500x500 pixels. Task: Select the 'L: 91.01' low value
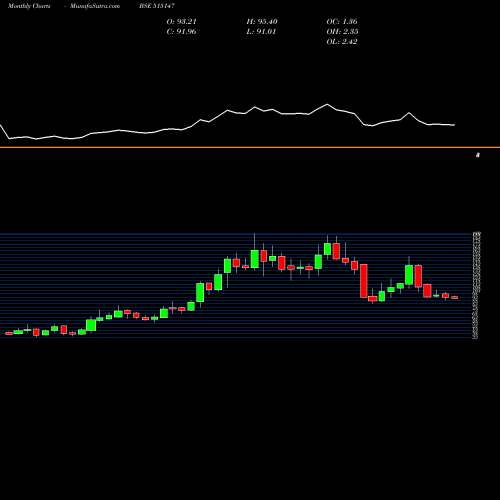261,32
